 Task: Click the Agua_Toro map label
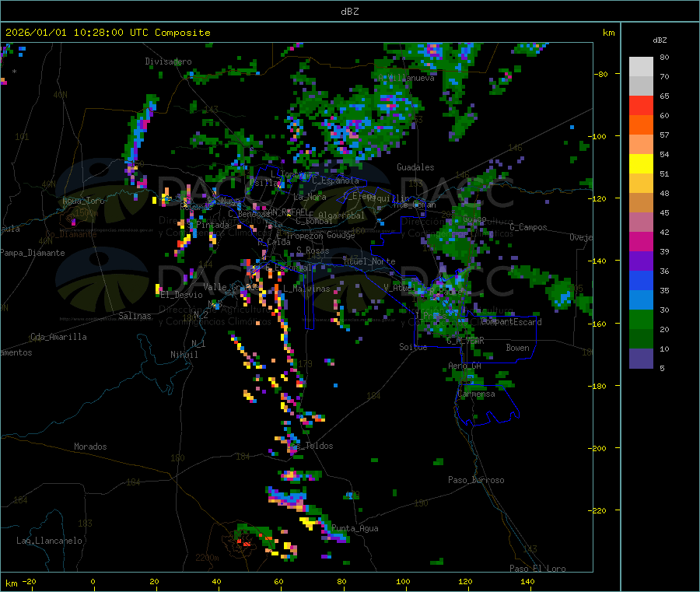83,201
